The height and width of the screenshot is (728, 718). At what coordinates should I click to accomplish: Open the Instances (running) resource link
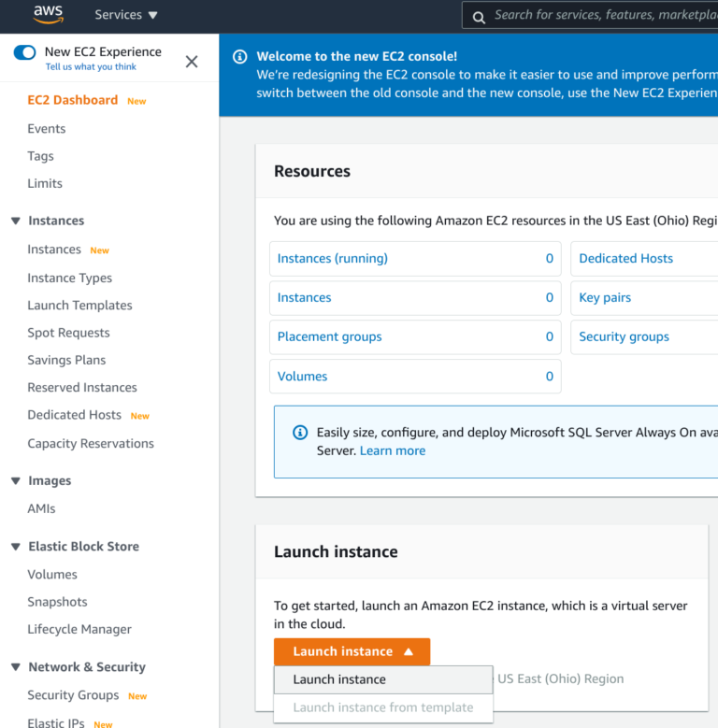(333, 259)
